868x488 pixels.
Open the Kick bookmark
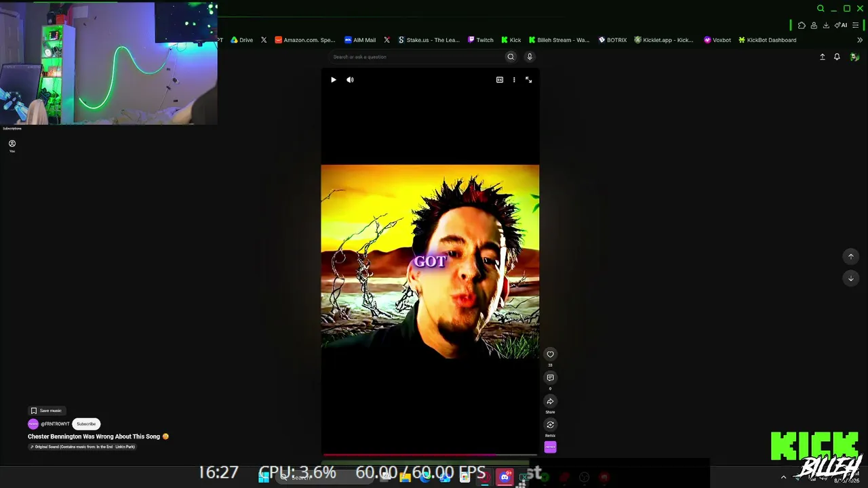(x=511, y=40)
